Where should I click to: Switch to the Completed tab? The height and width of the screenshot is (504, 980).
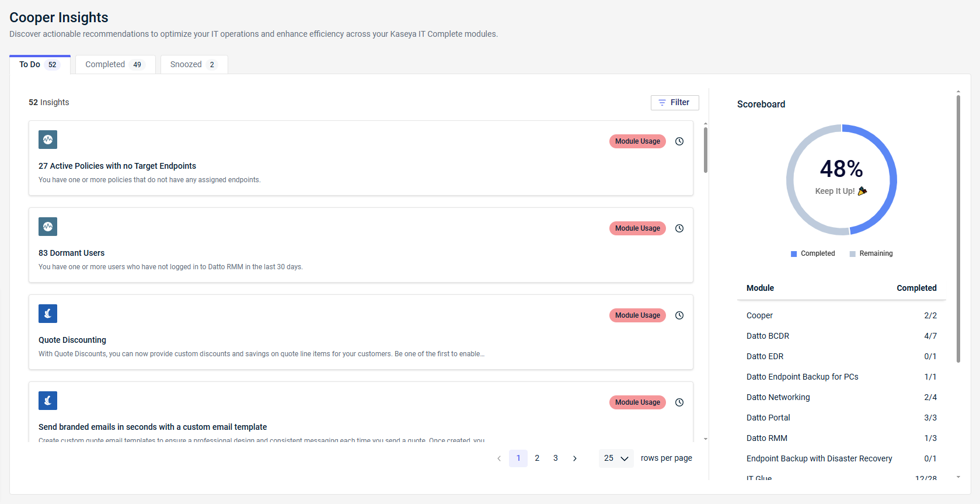[115, 64]
